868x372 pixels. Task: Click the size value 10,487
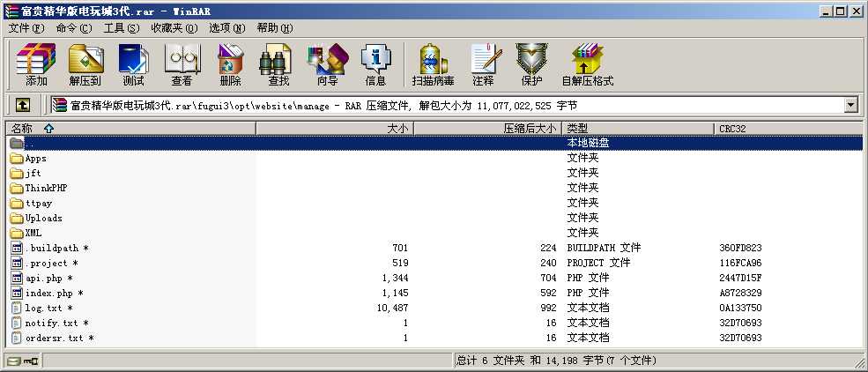pos(392,308)
